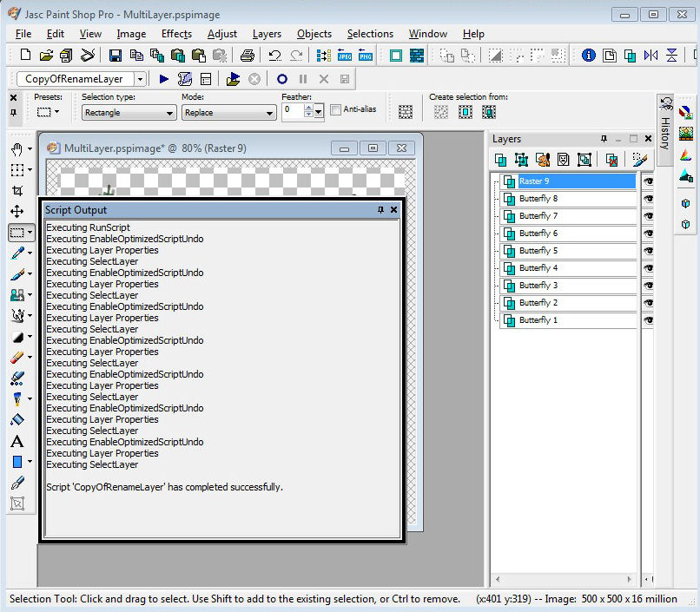Select the Crop tool
Screen dimensions: 700x612
point(17,190)
